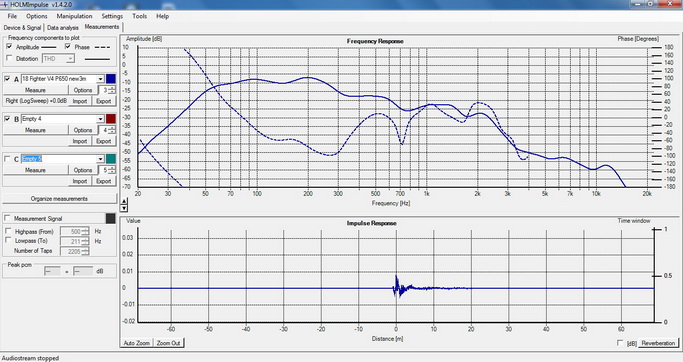Click Export button for slot A
Viewport: 683px width, 362px height.
(x=104, y=101)
